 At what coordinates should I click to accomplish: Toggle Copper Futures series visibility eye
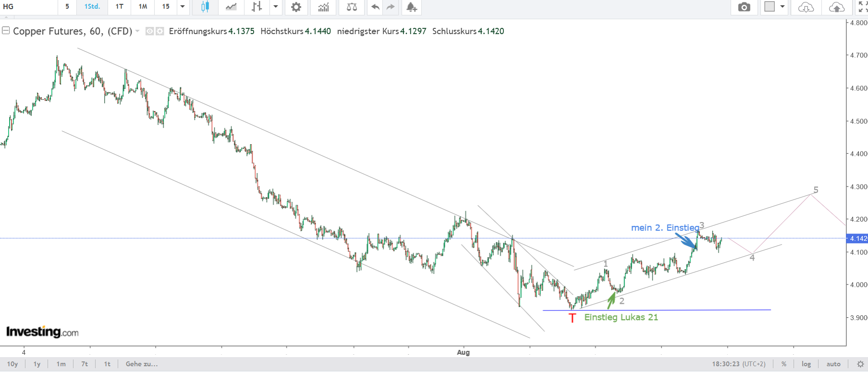(149, 31)
